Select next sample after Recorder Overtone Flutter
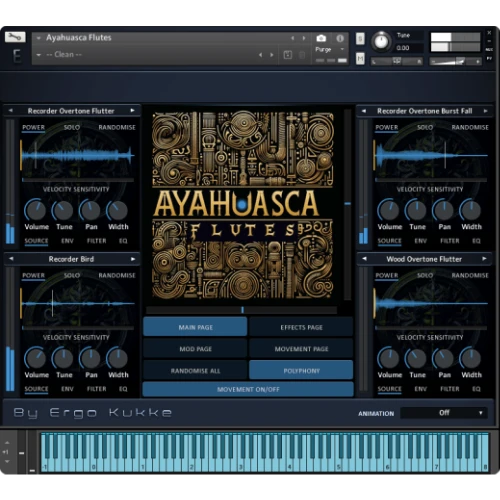This screenshot has height=500, width=500. point(132,111)
